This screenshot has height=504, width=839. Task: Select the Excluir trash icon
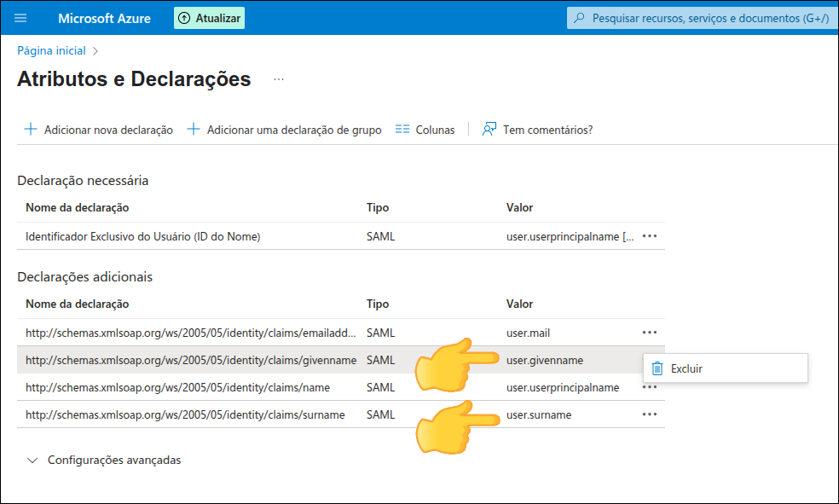point(657,368)
